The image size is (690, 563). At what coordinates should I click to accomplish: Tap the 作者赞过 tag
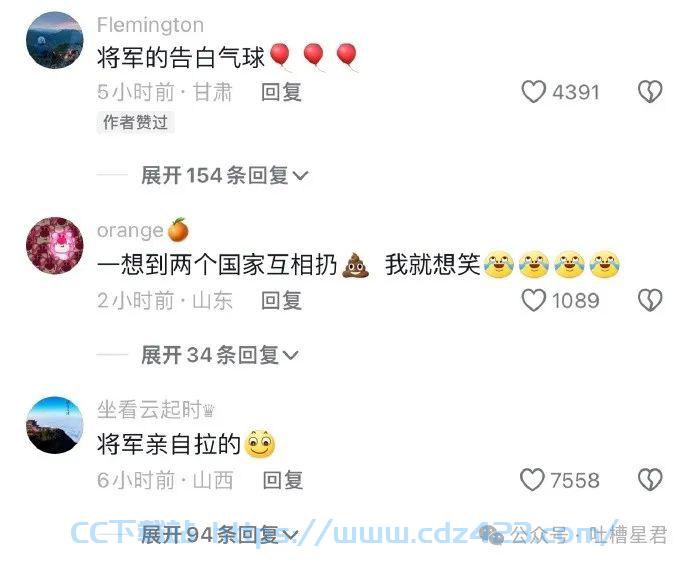coord(136,122)
